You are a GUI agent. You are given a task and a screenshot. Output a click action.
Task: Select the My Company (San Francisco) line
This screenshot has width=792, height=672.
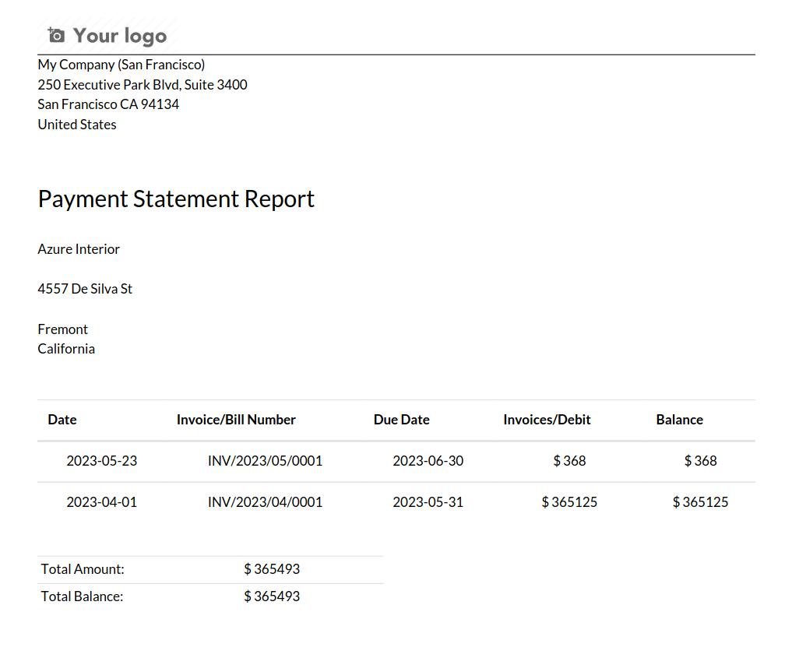(x=121, y=65)
